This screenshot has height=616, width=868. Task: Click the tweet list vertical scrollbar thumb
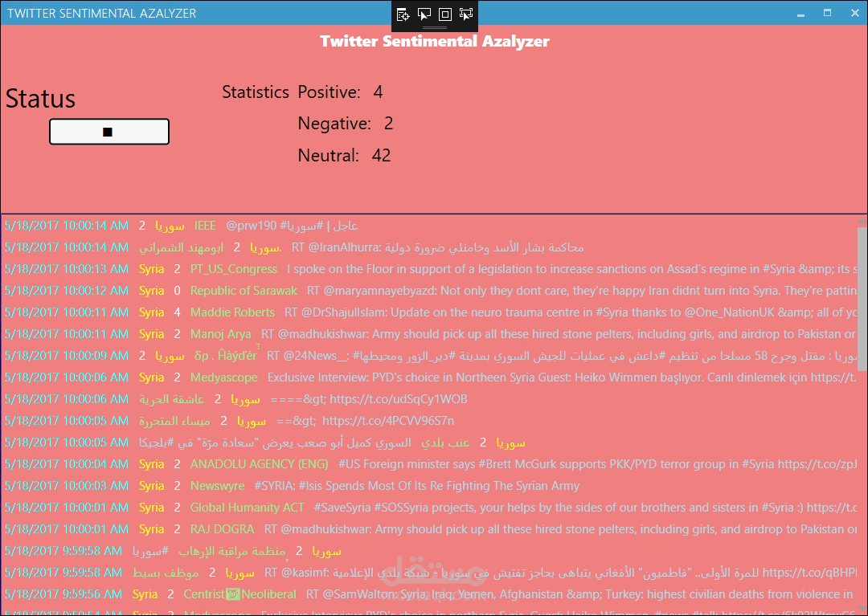pyautogui.click(x=862, y=297)
